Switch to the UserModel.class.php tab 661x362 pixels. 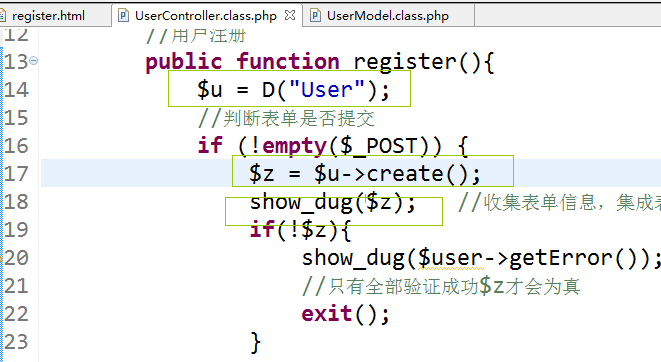[388, 16]
